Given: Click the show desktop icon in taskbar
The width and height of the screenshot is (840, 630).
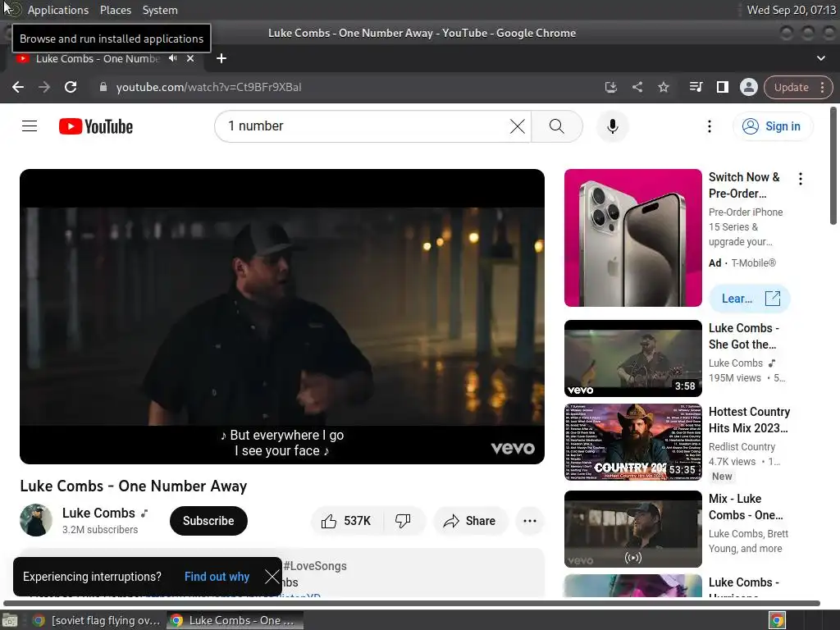Looking at the screenshot, I should coord(10,620).
